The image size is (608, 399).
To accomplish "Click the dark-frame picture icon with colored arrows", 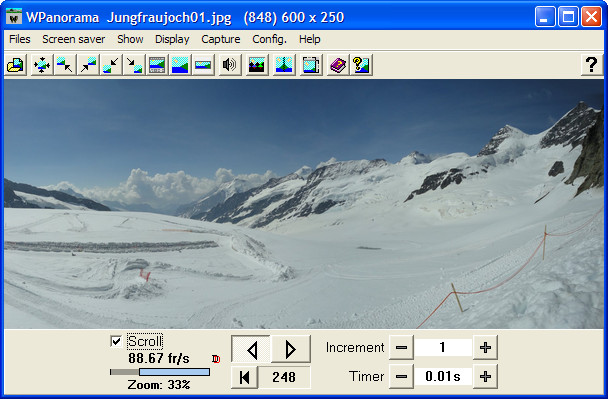I will tap(256, 65).
